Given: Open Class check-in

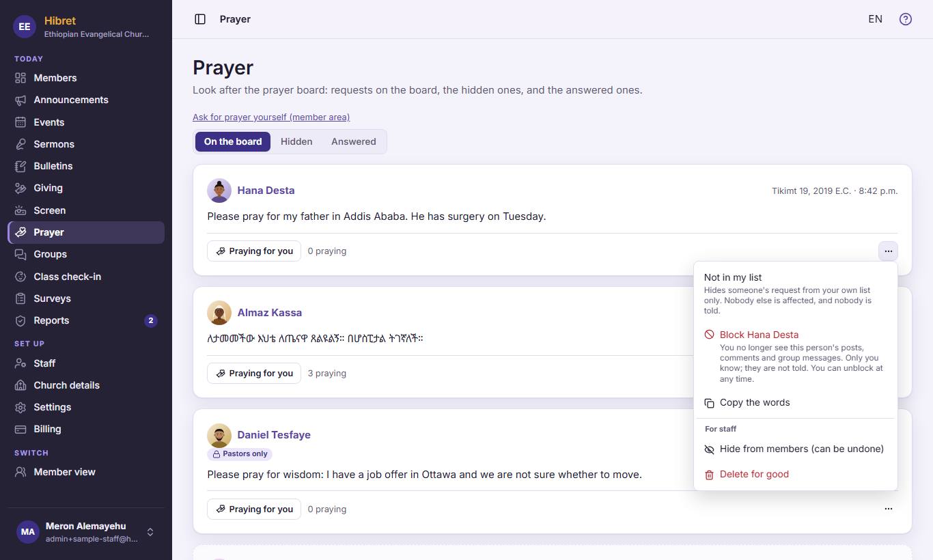Looking at the screenshot, I should (86, 277).
